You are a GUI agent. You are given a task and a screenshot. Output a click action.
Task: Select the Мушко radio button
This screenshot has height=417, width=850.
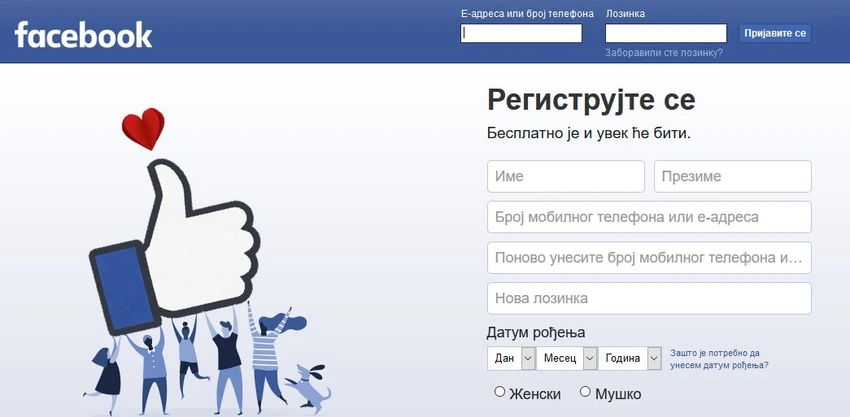tap(585, 392)
